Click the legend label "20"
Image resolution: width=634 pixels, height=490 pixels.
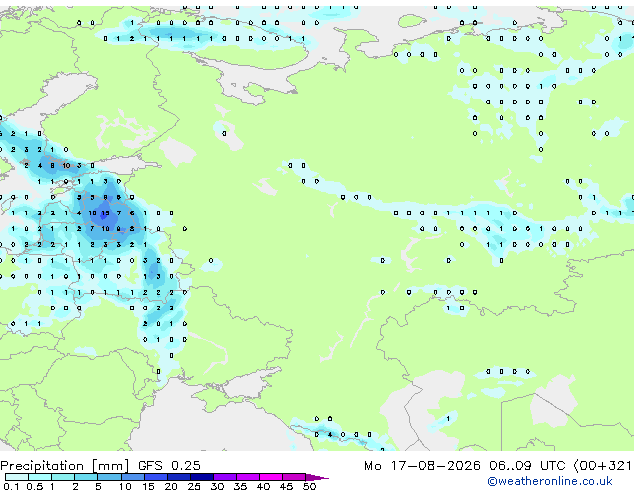click(x=171, y=486)
